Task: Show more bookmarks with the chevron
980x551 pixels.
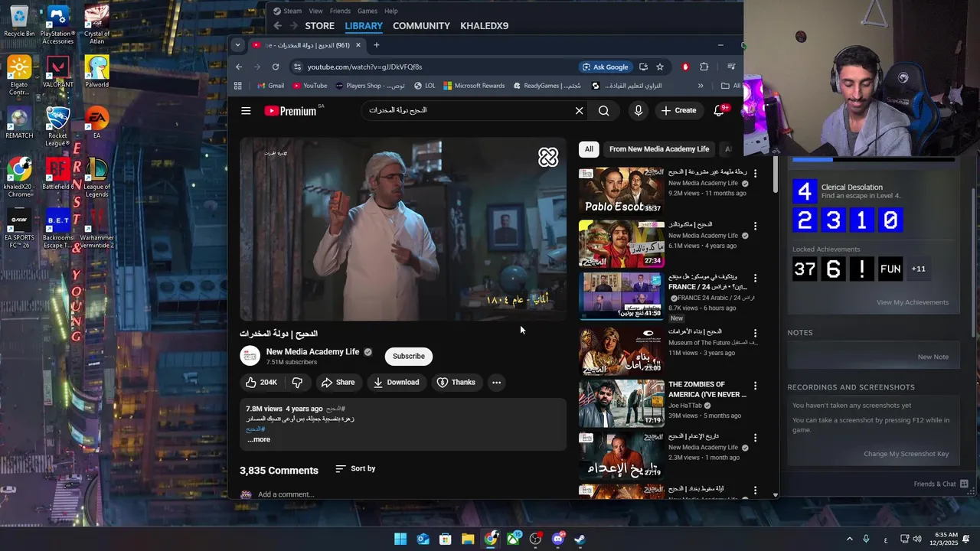Action: click(700, 86)
